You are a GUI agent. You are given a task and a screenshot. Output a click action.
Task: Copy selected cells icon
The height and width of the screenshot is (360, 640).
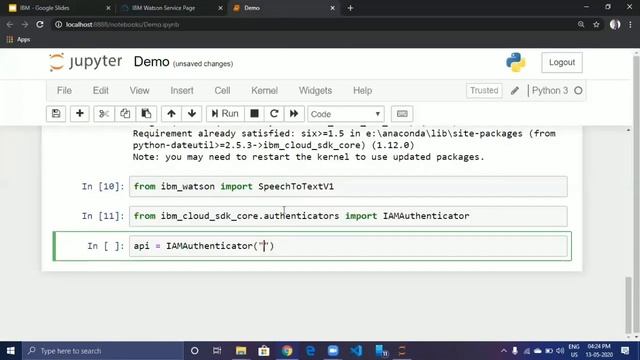[125, 114]
